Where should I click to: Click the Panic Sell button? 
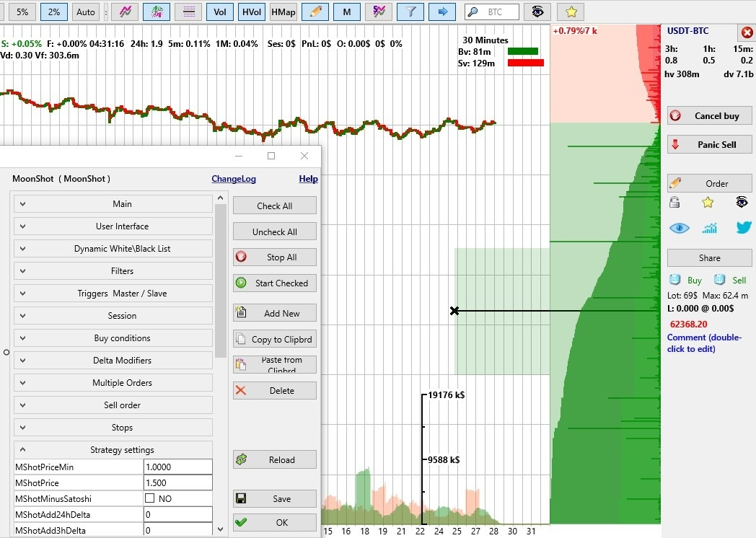[709, 145]
